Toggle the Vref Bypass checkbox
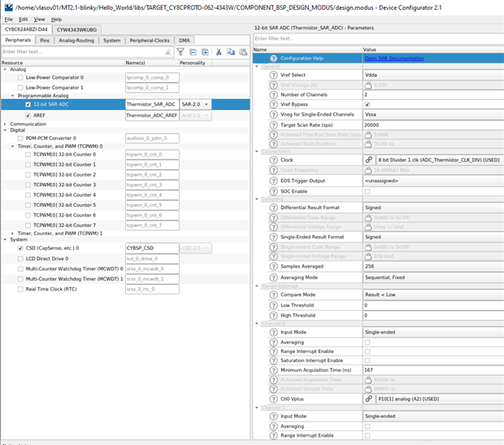This screenshot has width=504, height=445. click(367, 105)
